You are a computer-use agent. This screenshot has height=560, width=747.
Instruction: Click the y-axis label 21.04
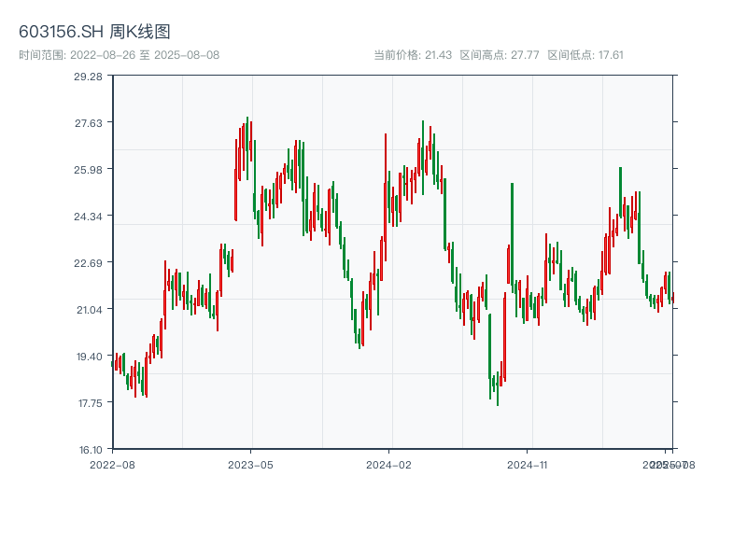click(90, 310)
